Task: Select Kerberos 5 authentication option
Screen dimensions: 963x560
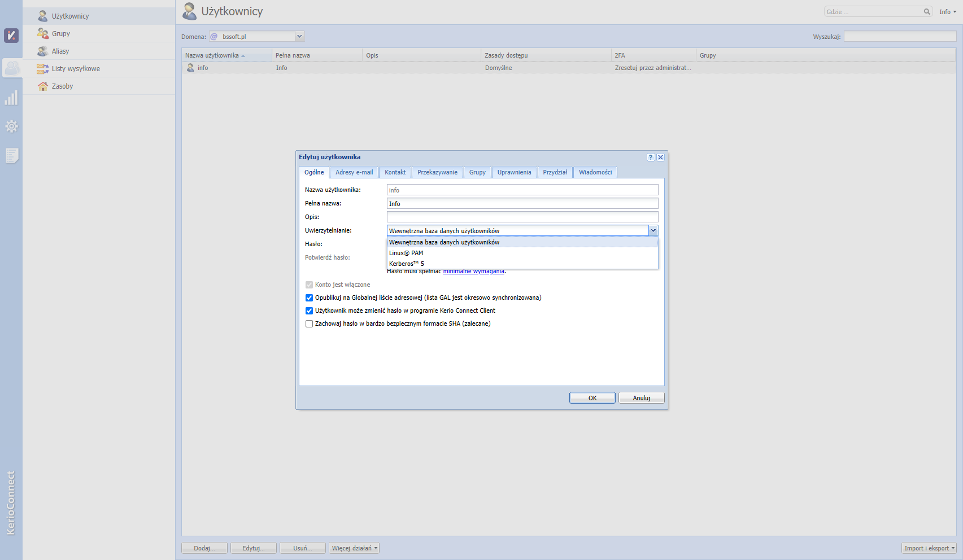Action: pyautogui.click(x=406, y=264)
